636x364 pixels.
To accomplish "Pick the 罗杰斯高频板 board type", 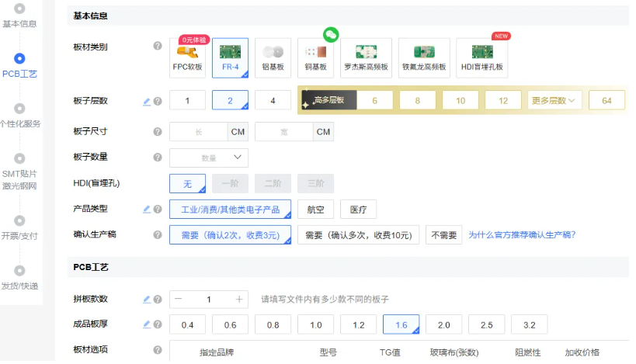I will pos(365,58).
